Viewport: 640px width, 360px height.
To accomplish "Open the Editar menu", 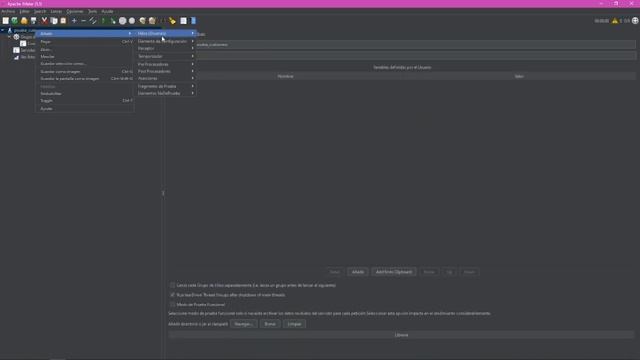I will tap(24, 11).
